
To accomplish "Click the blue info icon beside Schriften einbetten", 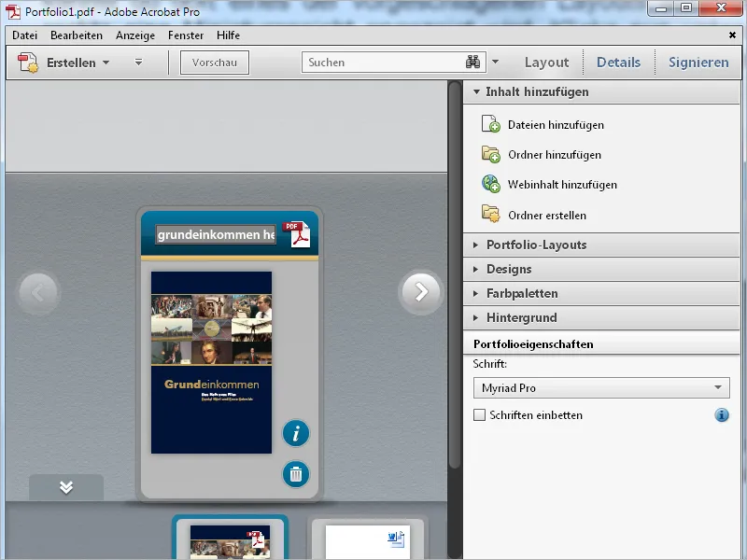I will tap(722, 415).
